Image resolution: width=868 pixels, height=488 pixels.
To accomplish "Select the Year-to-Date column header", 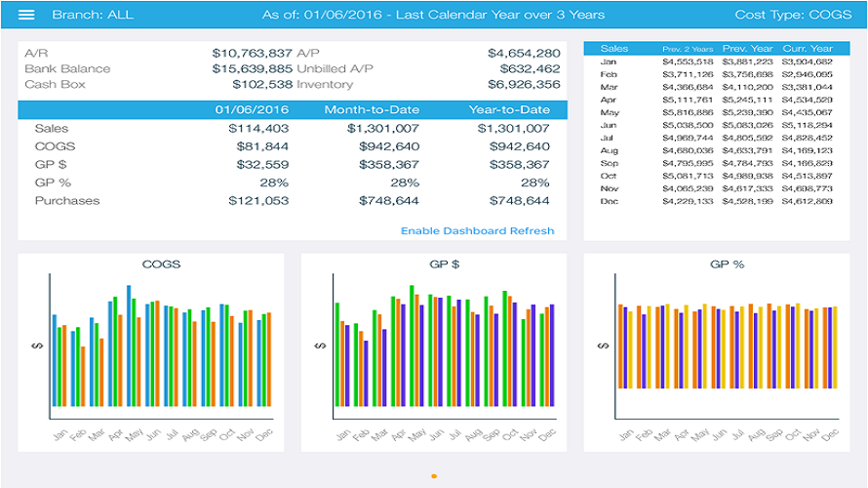I will pos(509,109).
